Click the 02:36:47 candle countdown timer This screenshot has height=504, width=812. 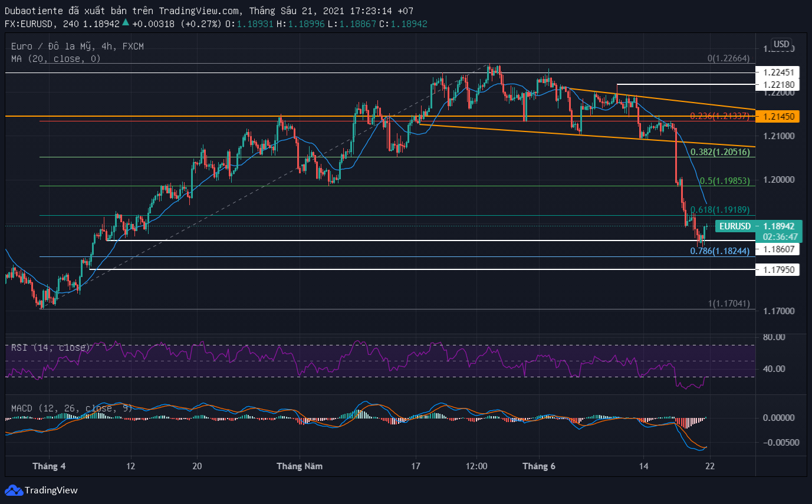780,237
